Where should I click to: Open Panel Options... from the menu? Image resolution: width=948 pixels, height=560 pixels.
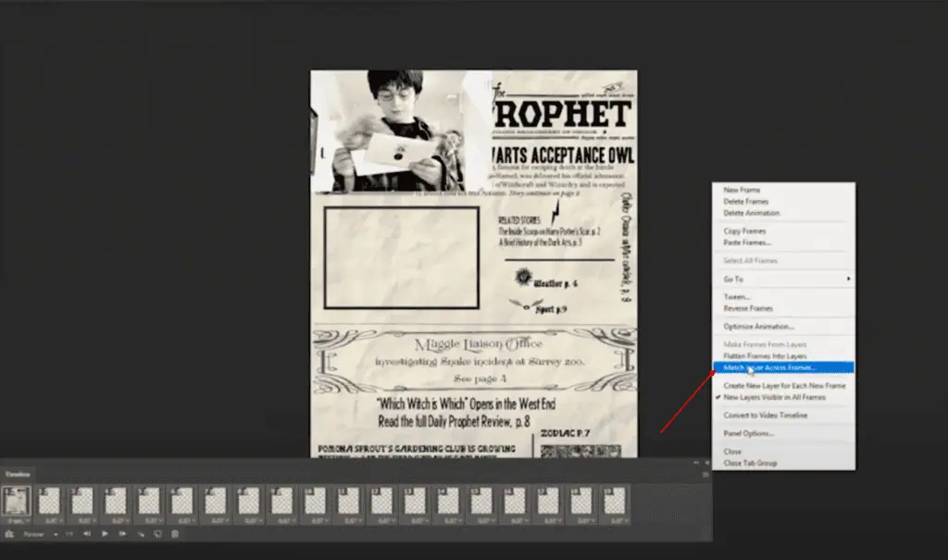[x=748, y=433]
